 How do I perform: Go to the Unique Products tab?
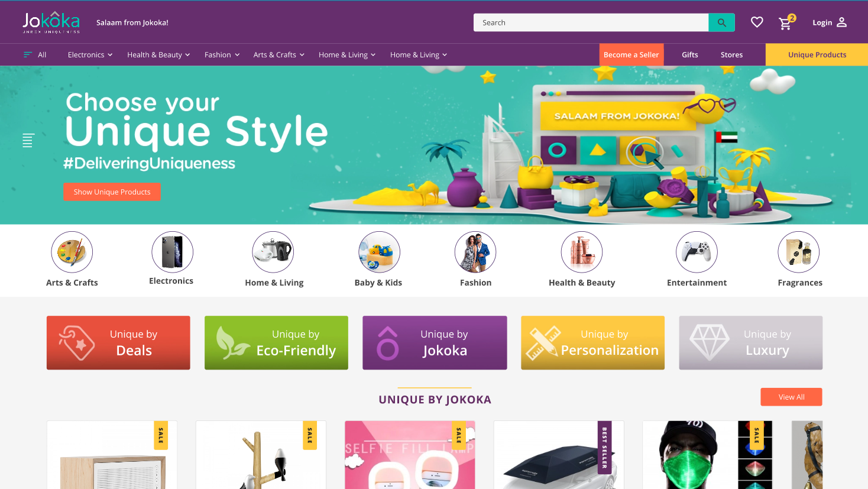point(817,54)
